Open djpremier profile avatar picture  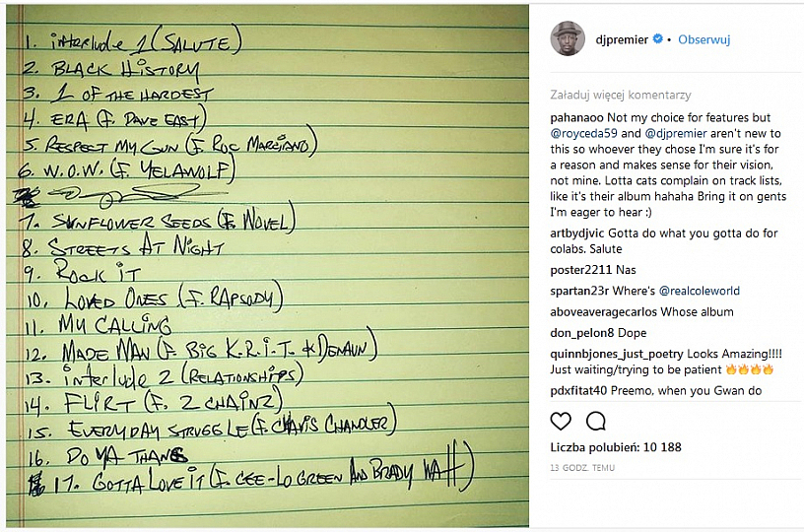pyautogui.click(x=568, y=39)
